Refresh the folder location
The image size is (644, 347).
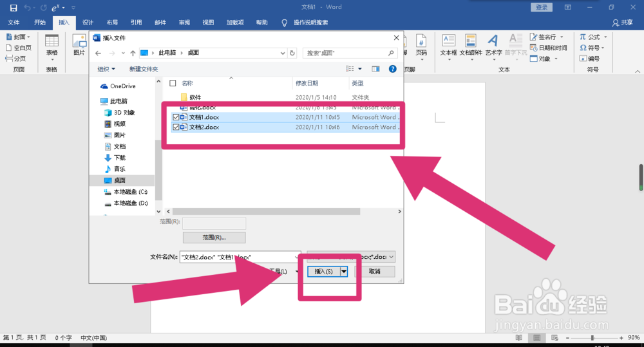click(292, 53)
